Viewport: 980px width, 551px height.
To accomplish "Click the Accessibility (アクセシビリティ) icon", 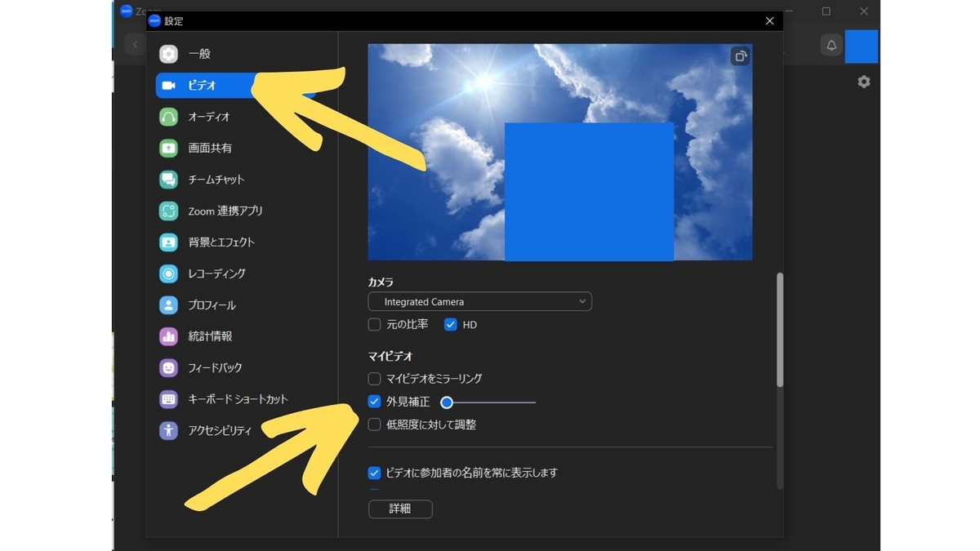I will [168, 431].
